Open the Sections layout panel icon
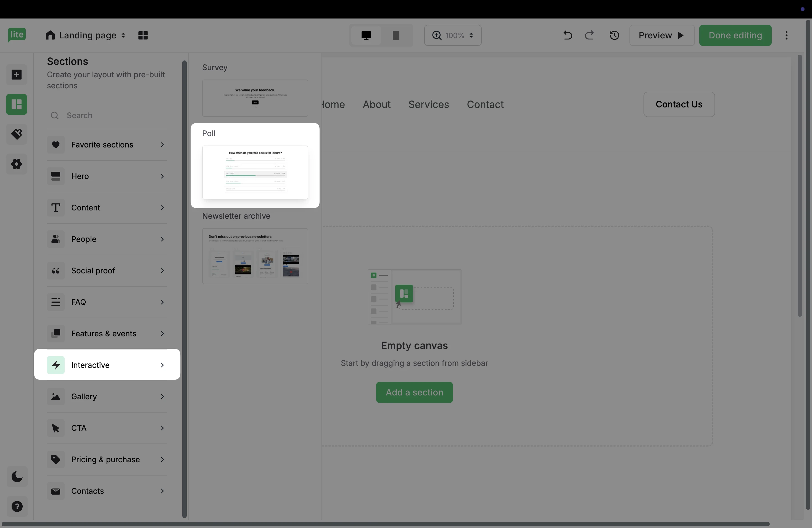The width and height of the screenshot is (812, 528). click(16, 104)
